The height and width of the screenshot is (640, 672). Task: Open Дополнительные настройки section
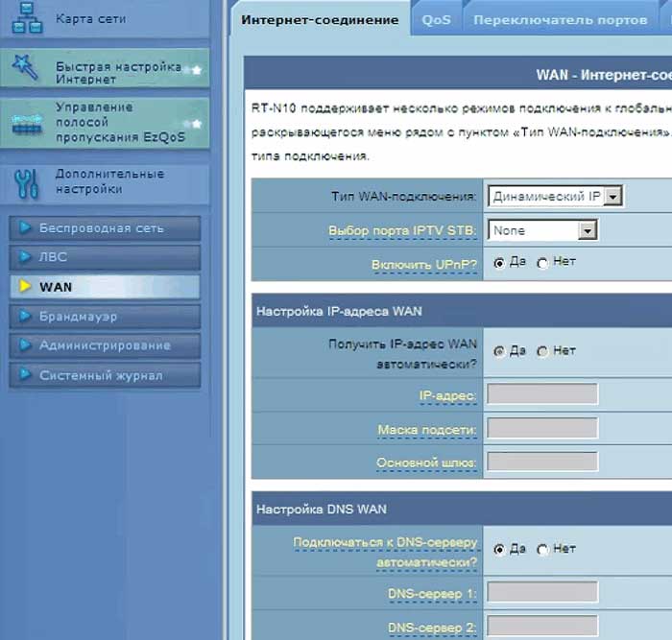coord(105,183)
